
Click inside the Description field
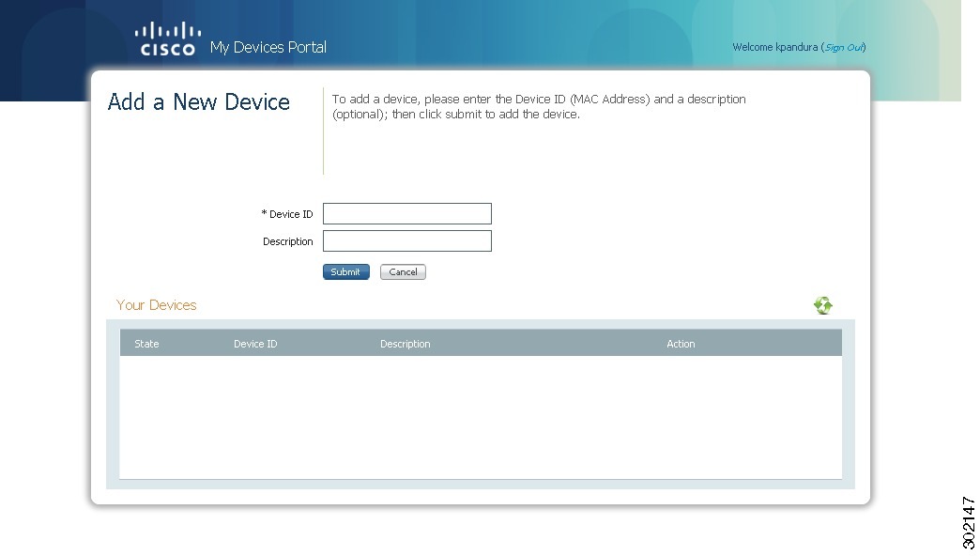coord(406,240)
